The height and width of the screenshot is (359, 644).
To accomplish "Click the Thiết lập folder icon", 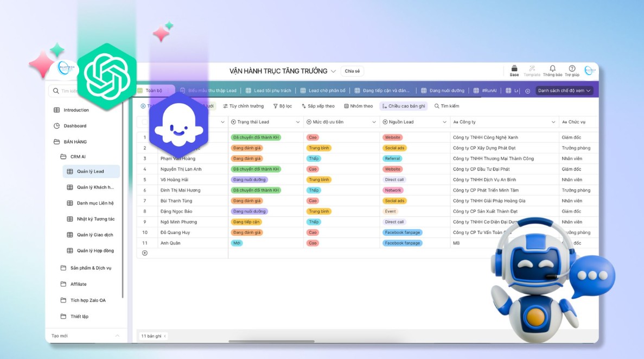I will [63, 316].
